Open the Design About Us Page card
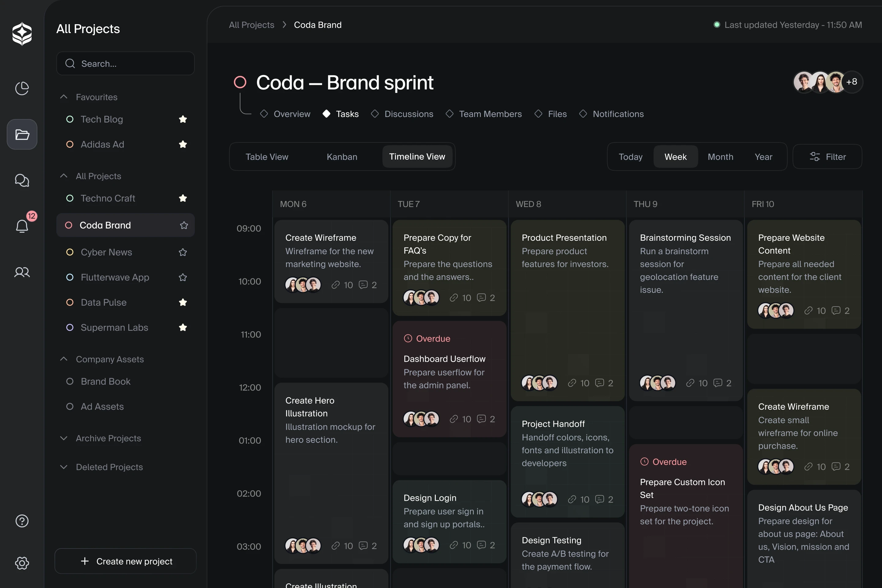 804,539
